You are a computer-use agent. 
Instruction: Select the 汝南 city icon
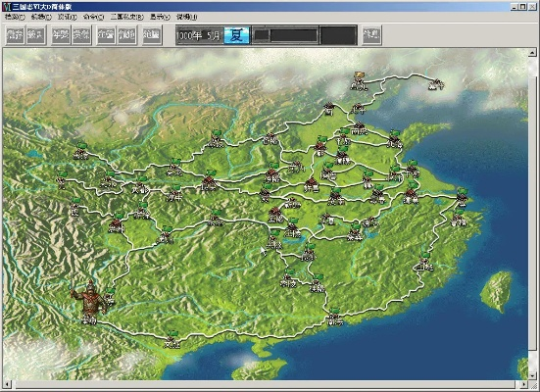pos(336,196)
